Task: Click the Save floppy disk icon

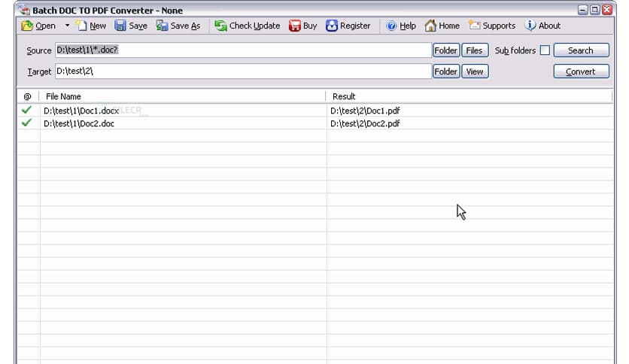Action: [120, 26]
